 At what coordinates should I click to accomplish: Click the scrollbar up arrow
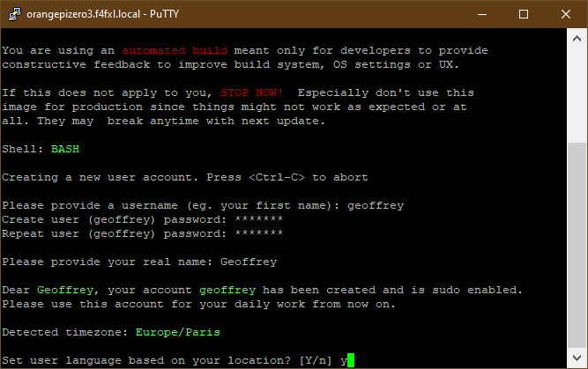[577, 38]
